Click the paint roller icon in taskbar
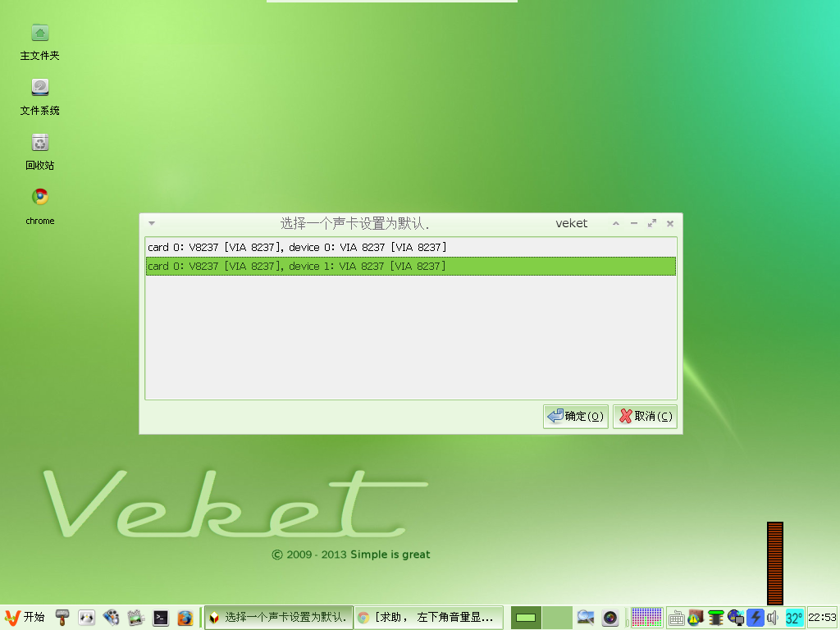Image resolution: width=840 pixels, height=630 pixels. [62, 618]
